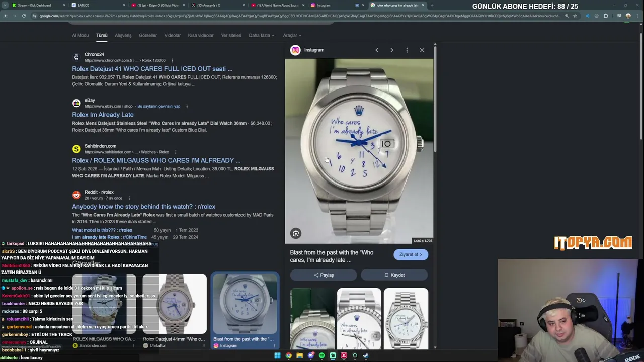
Task: Click 'Bu sayfanın çevirisini yap' translate link
Action: coord(158,106)
